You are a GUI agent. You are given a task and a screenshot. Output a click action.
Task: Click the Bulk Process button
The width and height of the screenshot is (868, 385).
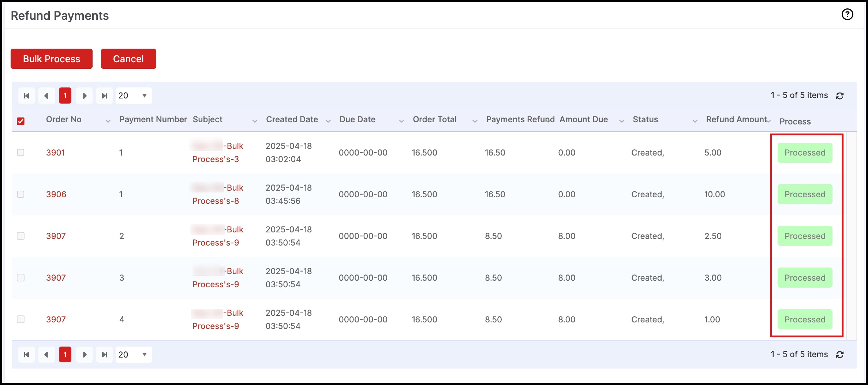[x=52, y=59]
